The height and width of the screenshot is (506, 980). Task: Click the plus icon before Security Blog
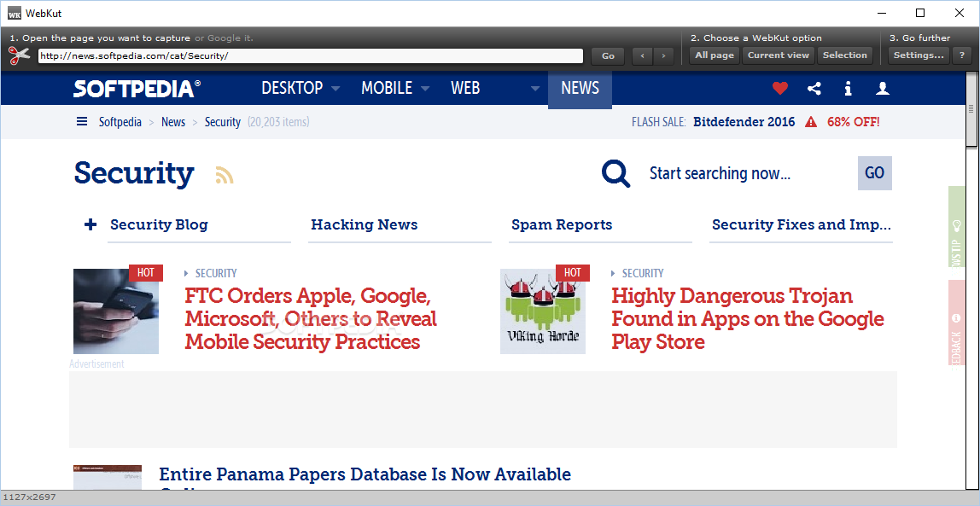click(x=90, y=225)
